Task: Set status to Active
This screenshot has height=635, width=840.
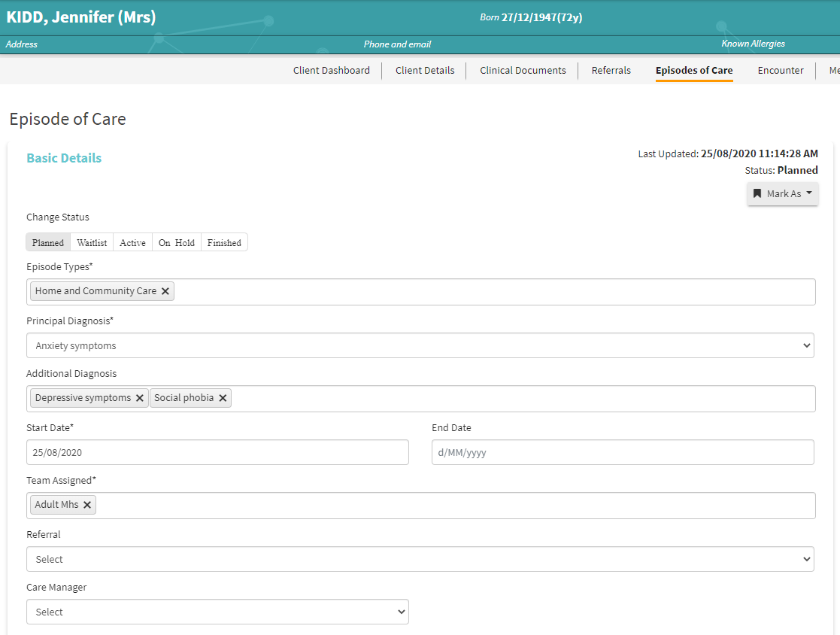Action: [132, 242]
